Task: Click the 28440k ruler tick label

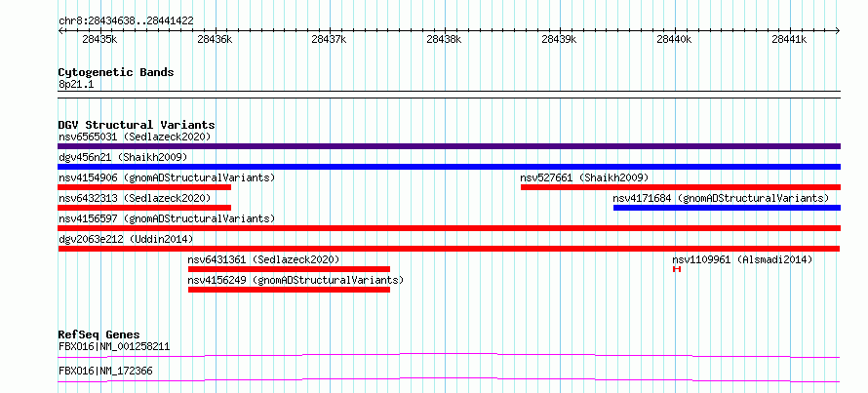Action: (x=674, y=39)
